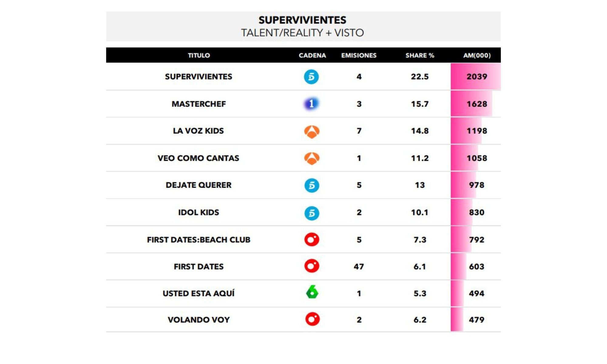The width and height of the screenshot is (607, 364).
Task: Click the CADENA column header
Action: (312, 56)
